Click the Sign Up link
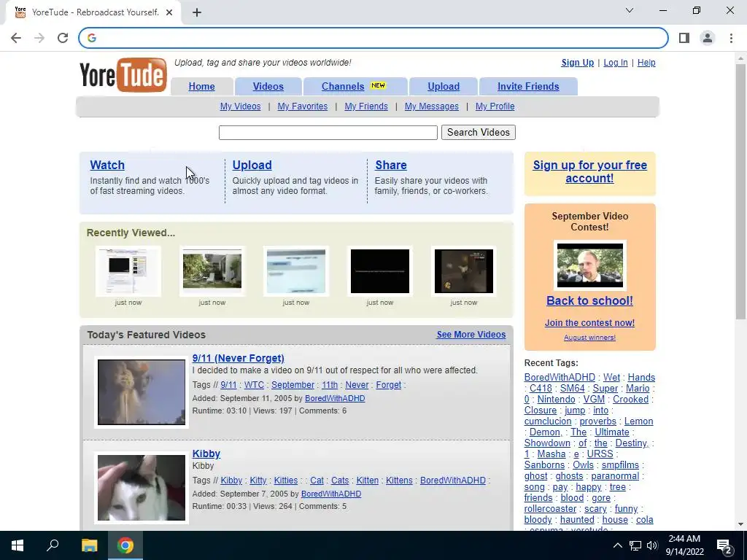This screenshot has height=560, width=747. click(578, 63)
